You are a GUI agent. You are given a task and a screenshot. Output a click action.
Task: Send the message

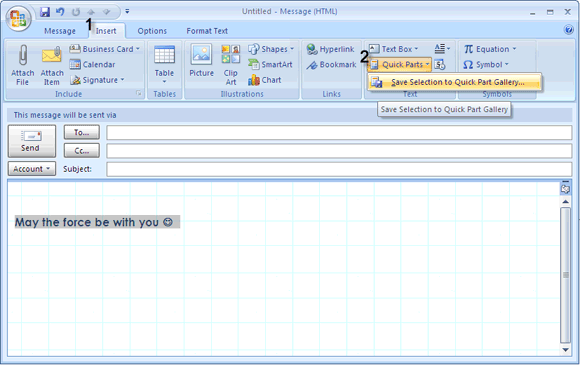click(x=32, y=141)
